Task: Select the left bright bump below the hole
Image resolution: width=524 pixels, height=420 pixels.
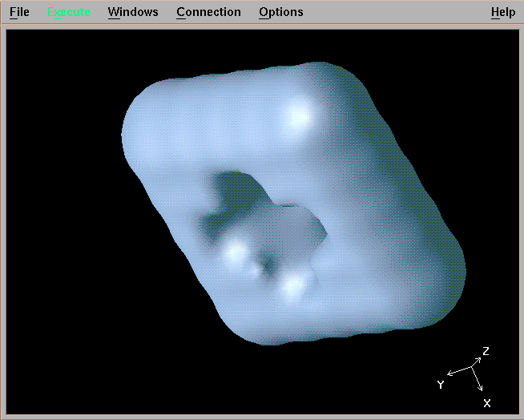Action: click(235, 252)
